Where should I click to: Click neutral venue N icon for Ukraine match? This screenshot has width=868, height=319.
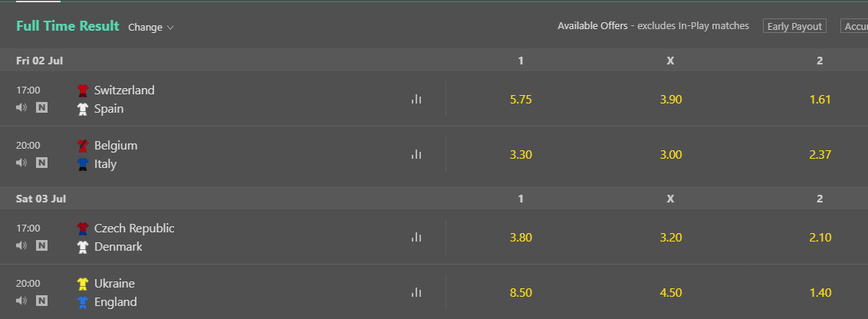41,301
